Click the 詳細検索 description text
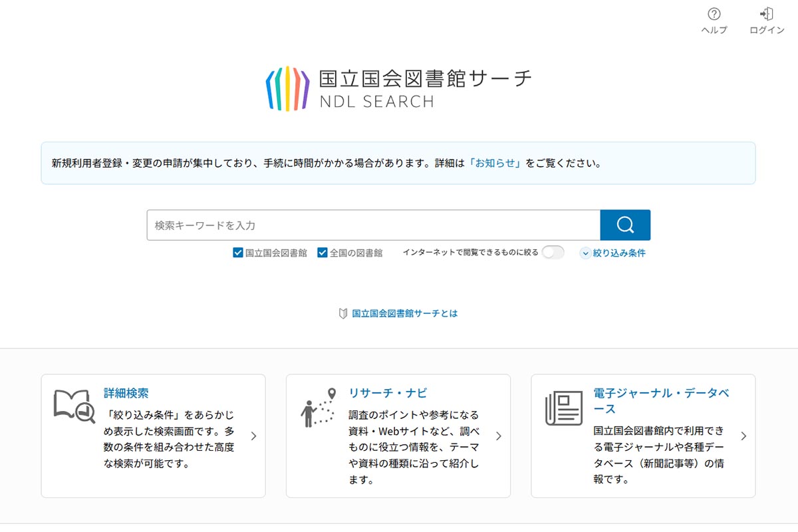 pos(169,439)
